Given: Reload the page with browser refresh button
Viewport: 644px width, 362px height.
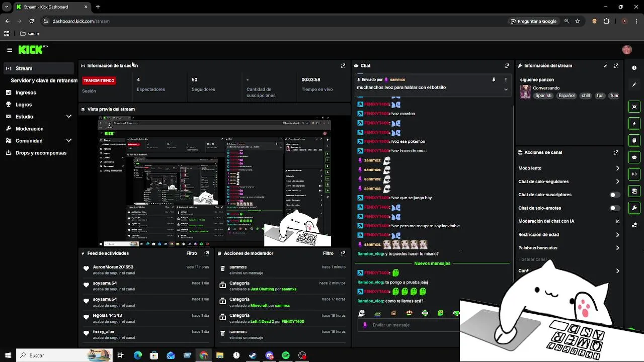Looking at the screenshot, I should coord(31,21).
